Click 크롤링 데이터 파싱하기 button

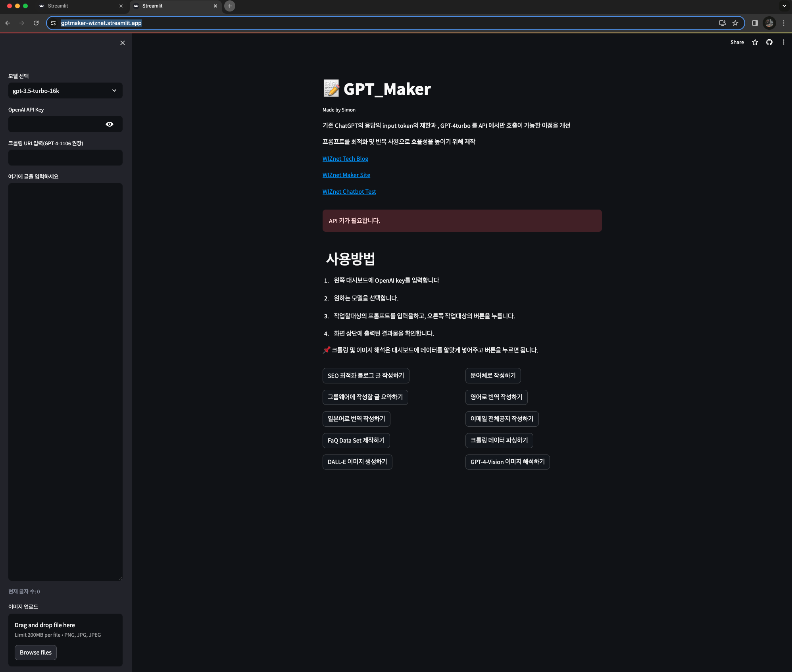click(499, 440)
